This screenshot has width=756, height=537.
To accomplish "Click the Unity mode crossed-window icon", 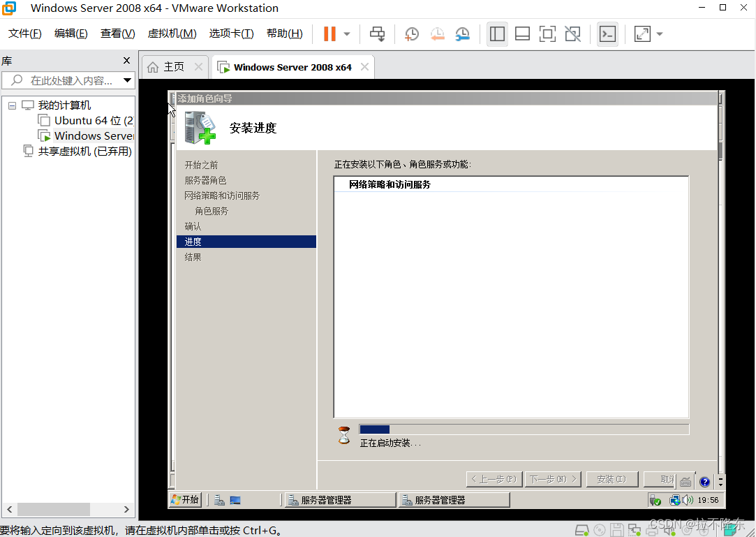I will coord(573,34).
